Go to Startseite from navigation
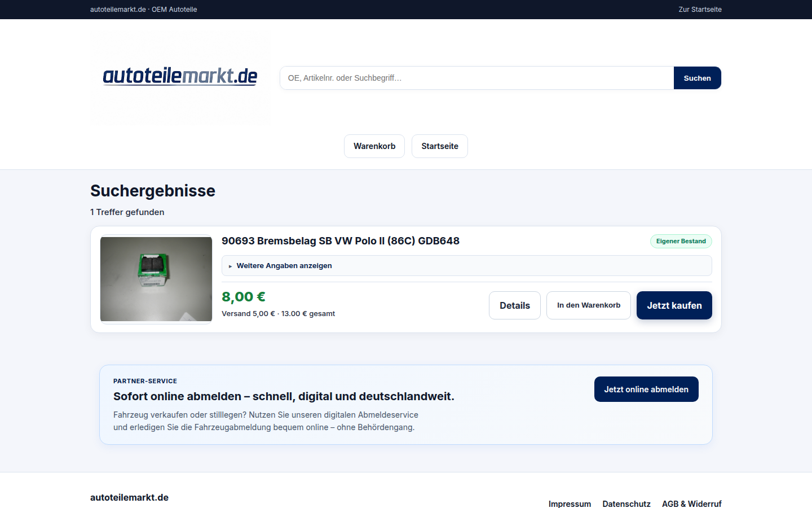This screenshot has height=508, width=812. tap(440, 146)
